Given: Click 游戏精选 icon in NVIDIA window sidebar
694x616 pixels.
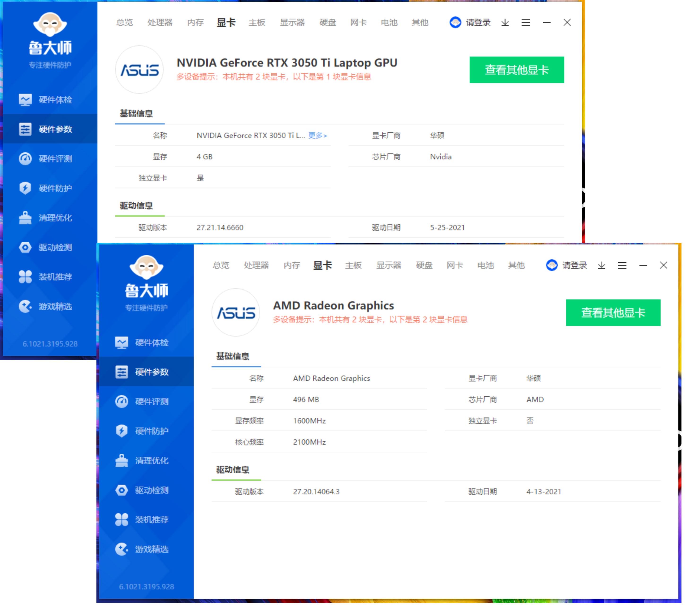Looking at the screenshot, I should (25, 306).
